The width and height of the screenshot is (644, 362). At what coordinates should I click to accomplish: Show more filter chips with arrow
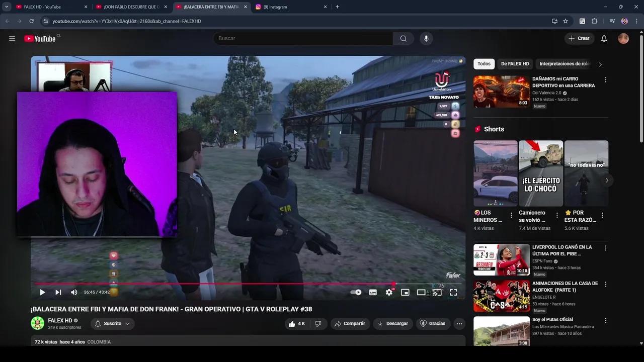coord(600,64)
